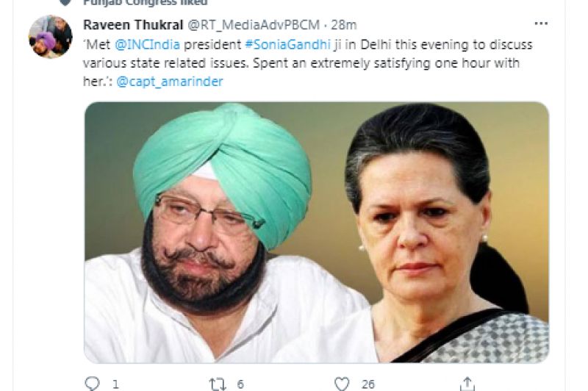
Task: Click the retweet arrows icon
Action: pos(218,384)
